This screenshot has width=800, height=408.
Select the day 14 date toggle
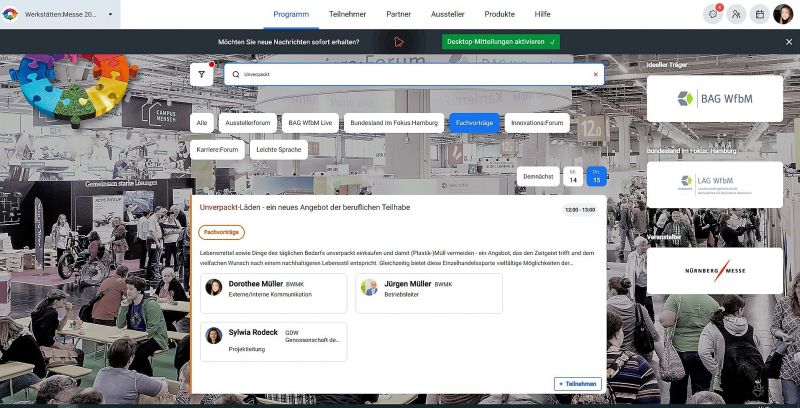click(573, 176)
